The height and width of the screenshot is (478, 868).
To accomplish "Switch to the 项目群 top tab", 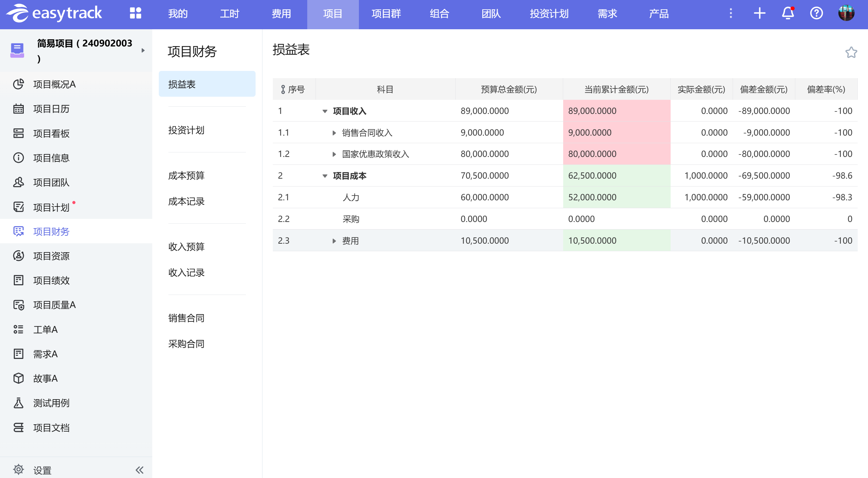I will [386, 14].
